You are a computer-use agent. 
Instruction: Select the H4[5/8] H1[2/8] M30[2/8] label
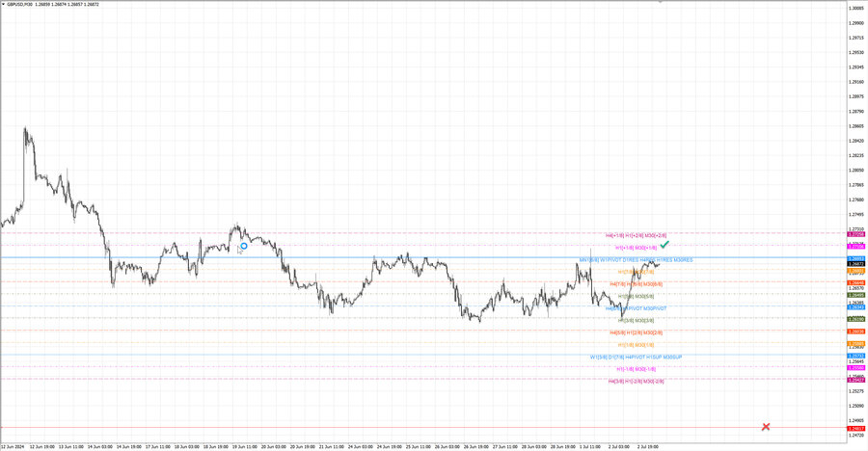637,333
